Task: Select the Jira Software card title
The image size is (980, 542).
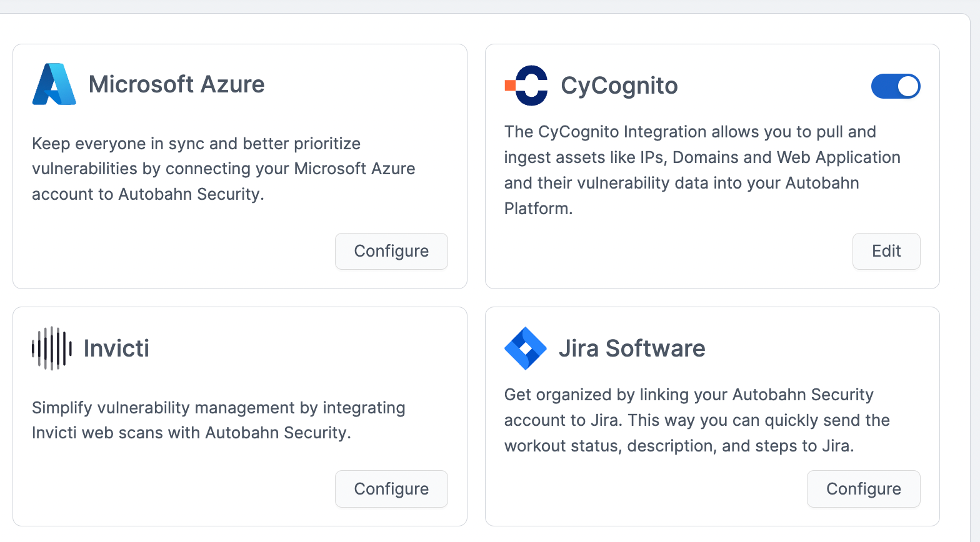Action: coord(632,348)
